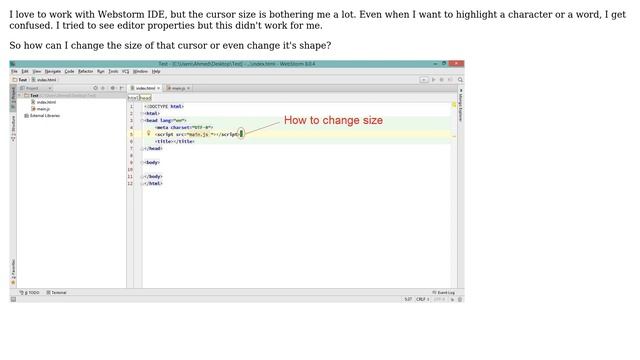640x360 pixels.
Task: Click the scroll from source icon
Action: 96,88
